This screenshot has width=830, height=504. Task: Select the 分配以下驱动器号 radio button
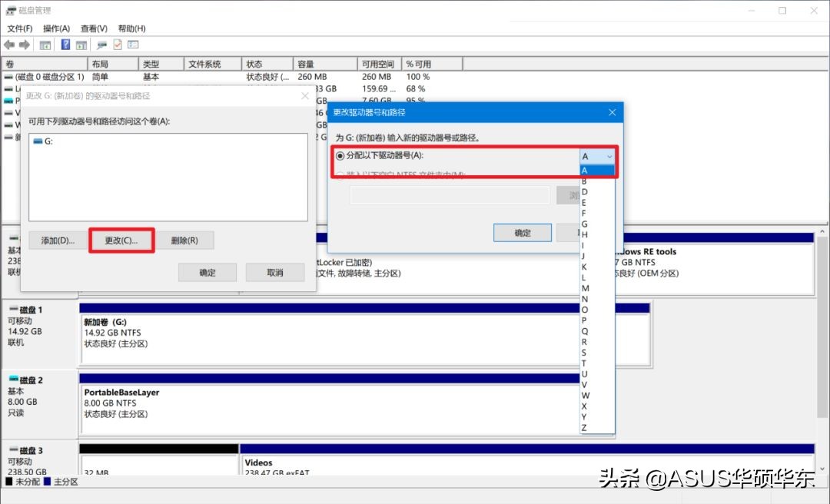[x=340, y=155]
